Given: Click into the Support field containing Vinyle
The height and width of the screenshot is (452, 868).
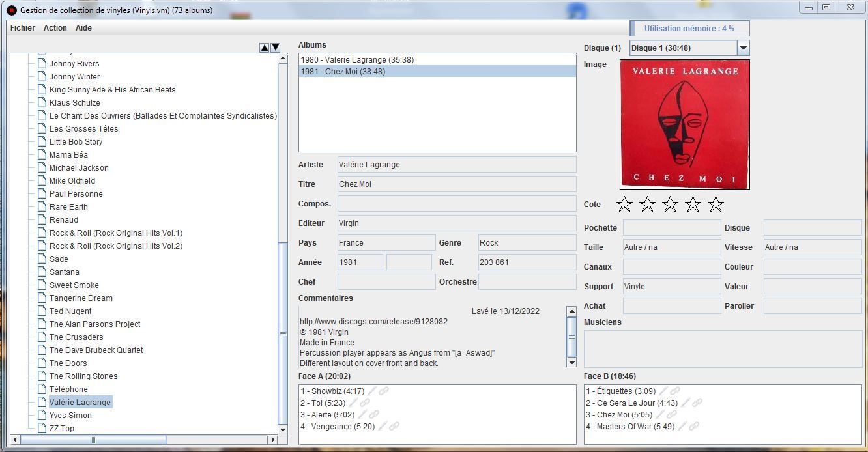Looking at the screenshot, I should (672, 287).
